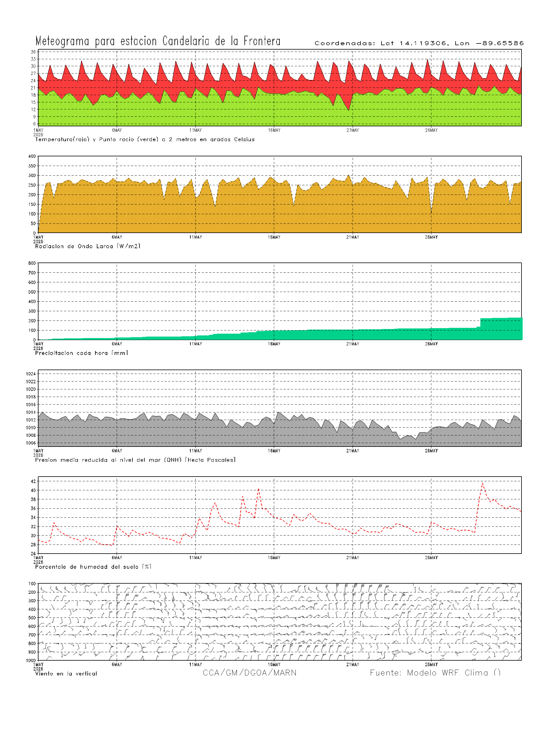Click the green precipitation step near end of May
The image size is (560, 749).
pyautogui.click(x=501, y=329)
